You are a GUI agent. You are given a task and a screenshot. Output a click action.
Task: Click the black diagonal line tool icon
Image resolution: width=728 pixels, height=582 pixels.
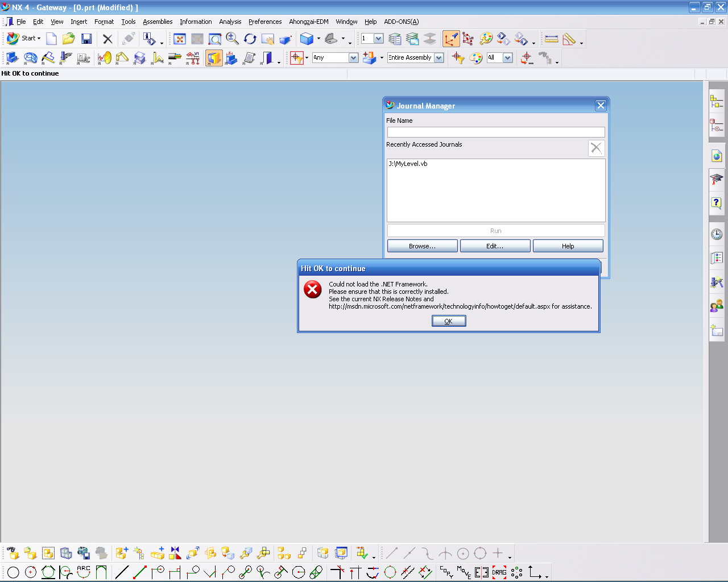[x=122, y=572]
